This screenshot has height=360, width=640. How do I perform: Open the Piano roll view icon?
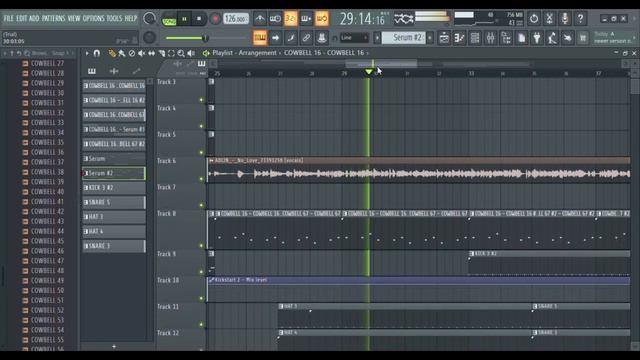(460, 38)
